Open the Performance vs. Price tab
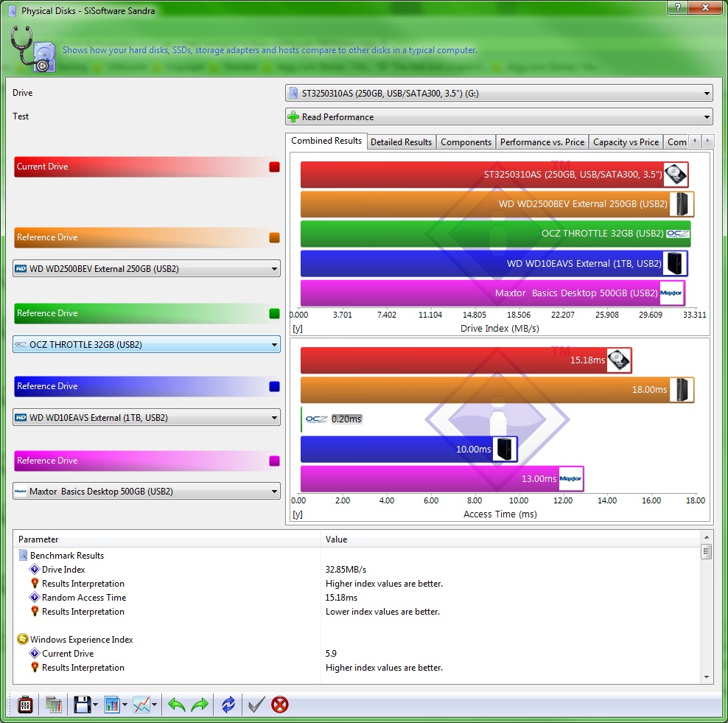 542,142
